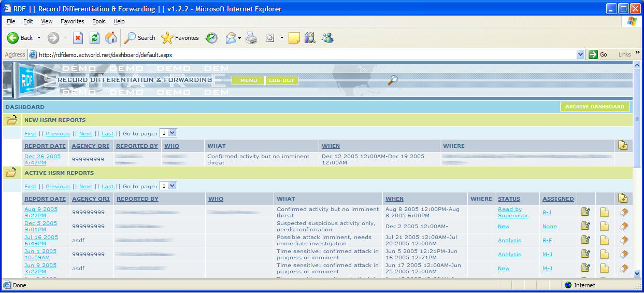Click Last link under Active HSRM Reports
The width and height of the screenshot is (644, 293).
coord(107,187)
